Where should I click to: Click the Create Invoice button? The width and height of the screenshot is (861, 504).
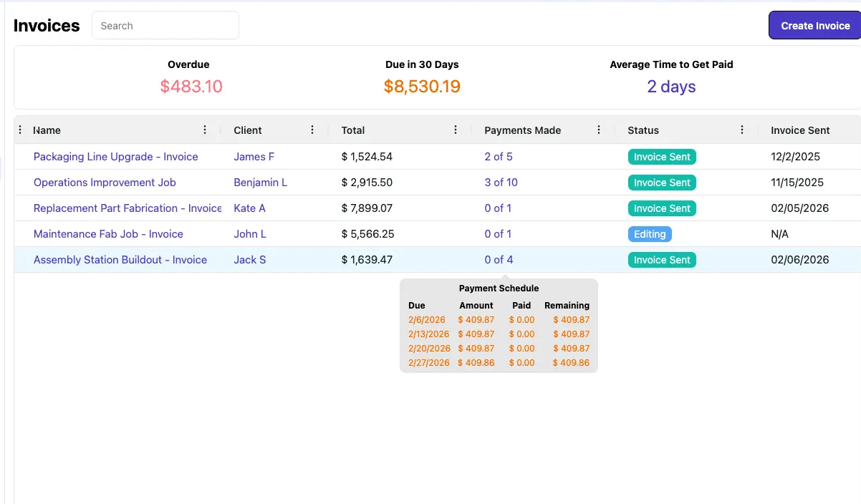coord(814,26)
